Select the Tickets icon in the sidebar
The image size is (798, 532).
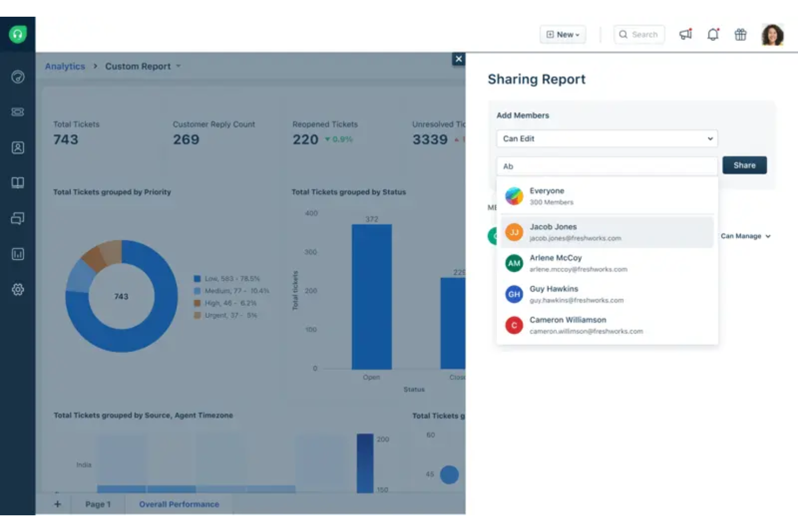[18, 112]
